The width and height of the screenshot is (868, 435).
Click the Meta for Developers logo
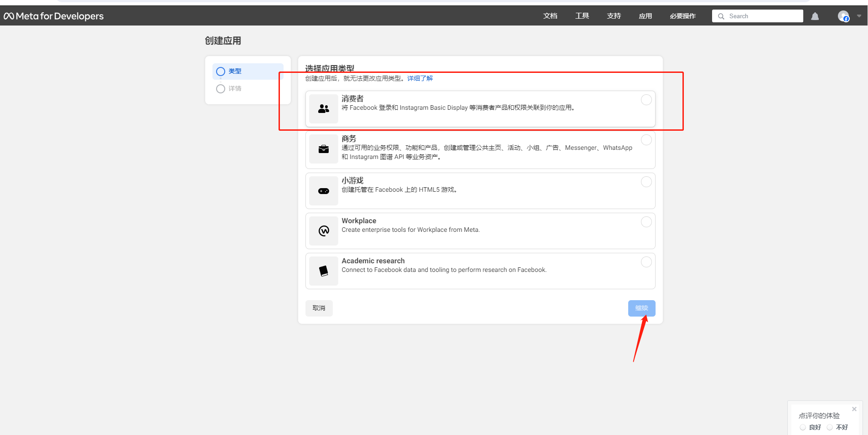pyautogui.click(x=54, y=16)
